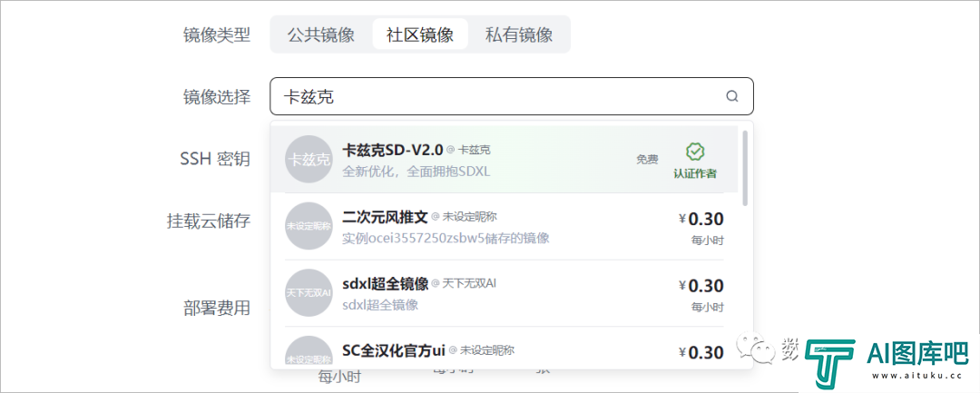Click the ¥0.30 price of sdxl超全镜像
980x393 pixels.
tap(701, 286)
